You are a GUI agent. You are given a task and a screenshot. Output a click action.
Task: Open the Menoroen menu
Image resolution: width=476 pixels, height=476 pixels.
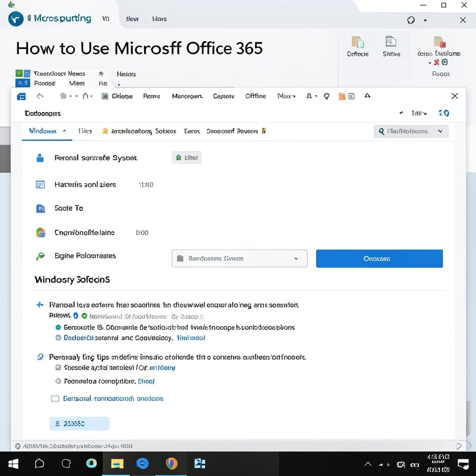click(187, 96)
